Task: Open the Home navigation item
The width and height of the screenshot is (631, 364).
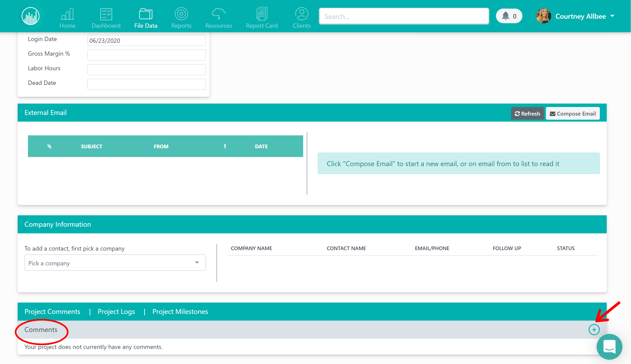Action: [x=67, y=18]
